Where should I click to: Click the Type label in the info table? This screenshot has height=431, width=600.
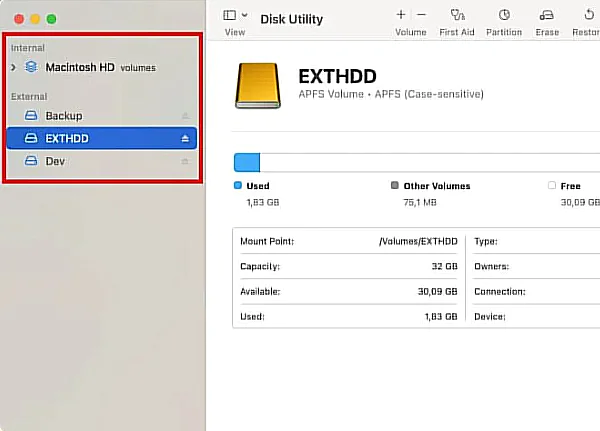(x=486, y=242)
